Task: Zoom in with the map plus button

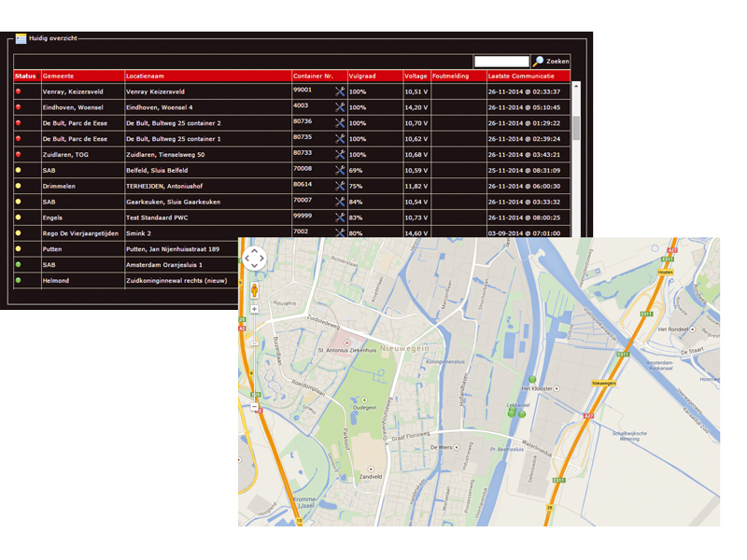Action: coord(254,309)
